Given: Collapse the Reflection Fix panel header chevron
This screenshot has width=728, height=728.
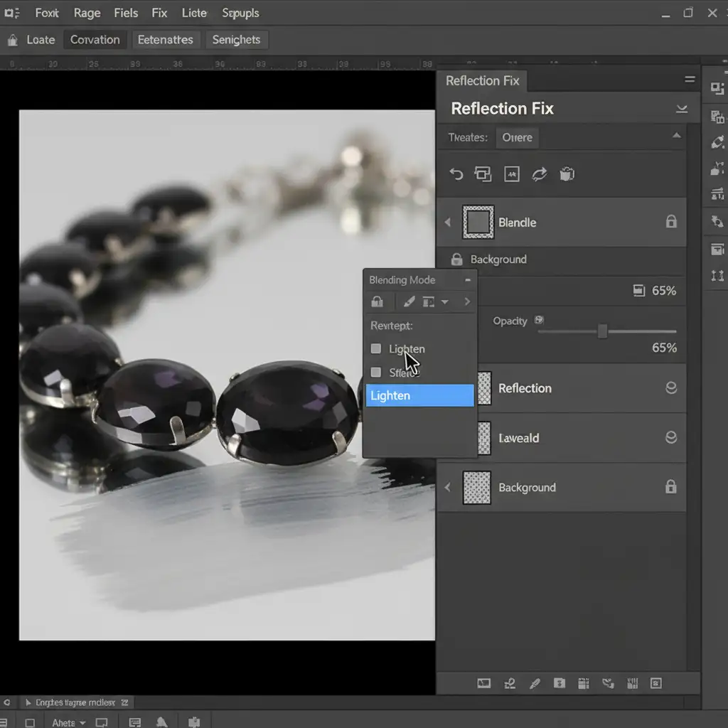Looking at the screenshot, I should 681,109.
